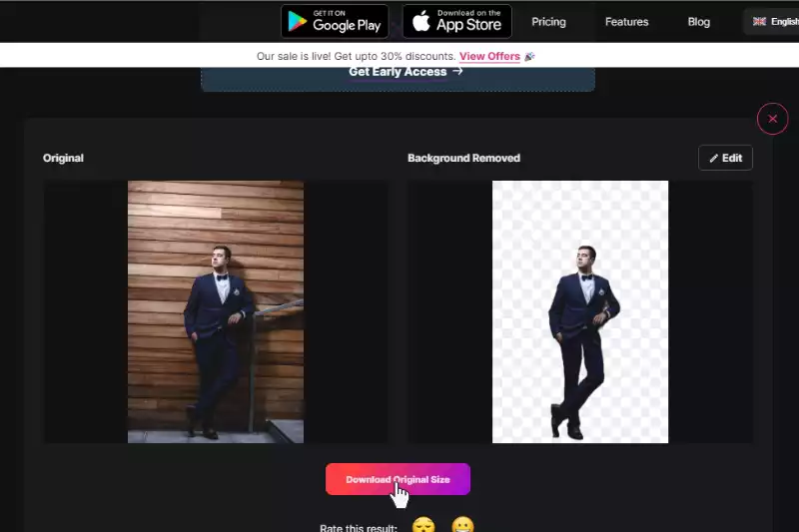The image size is (799, 532).
Task: Rate result with the unhappy emoji
Action: (x=423, y=525)
